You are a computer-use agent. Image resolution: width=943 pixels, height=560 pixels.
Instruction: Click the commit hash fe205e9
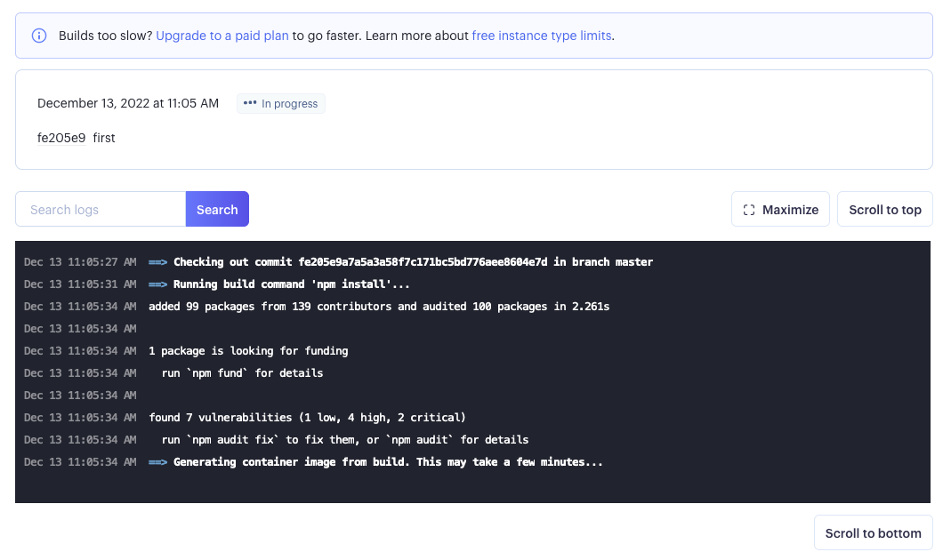point(61,138)
